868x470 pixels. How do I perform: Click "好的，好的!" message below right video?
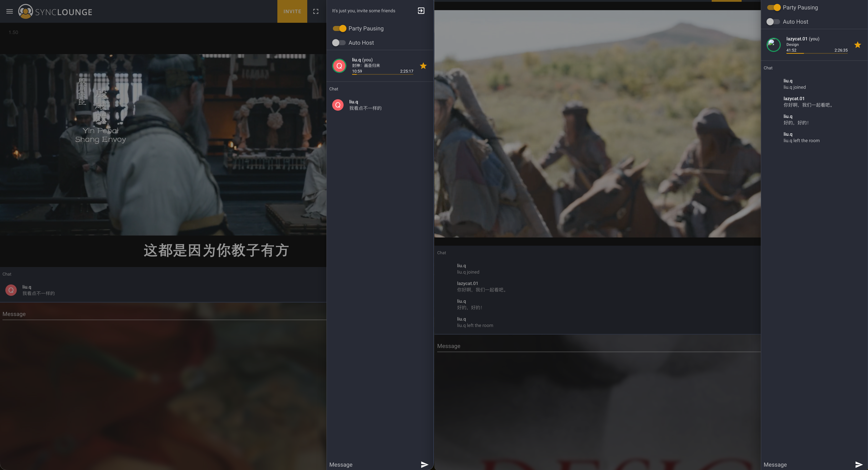pos(470,308)
